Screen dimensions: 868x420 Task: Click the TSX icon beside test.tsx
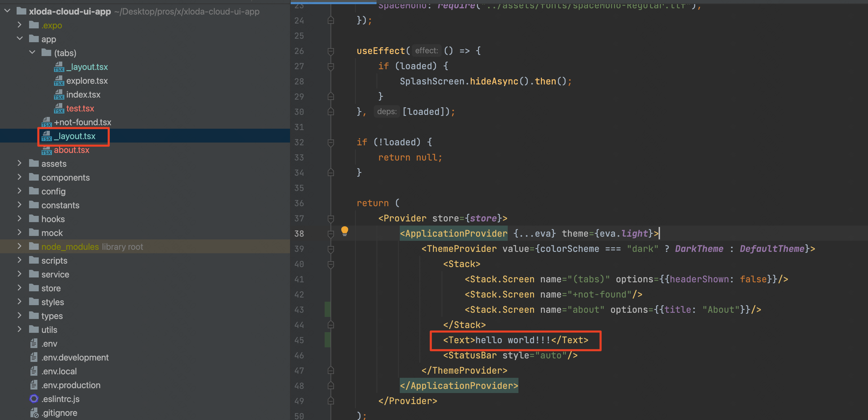coord(59,108)
